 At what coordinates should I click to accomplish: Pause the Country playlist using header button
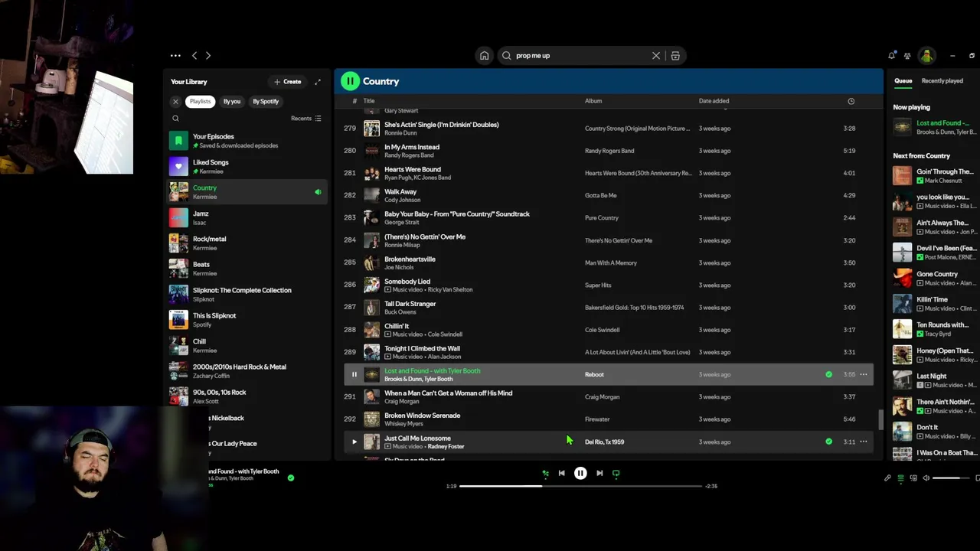(350, 81)
